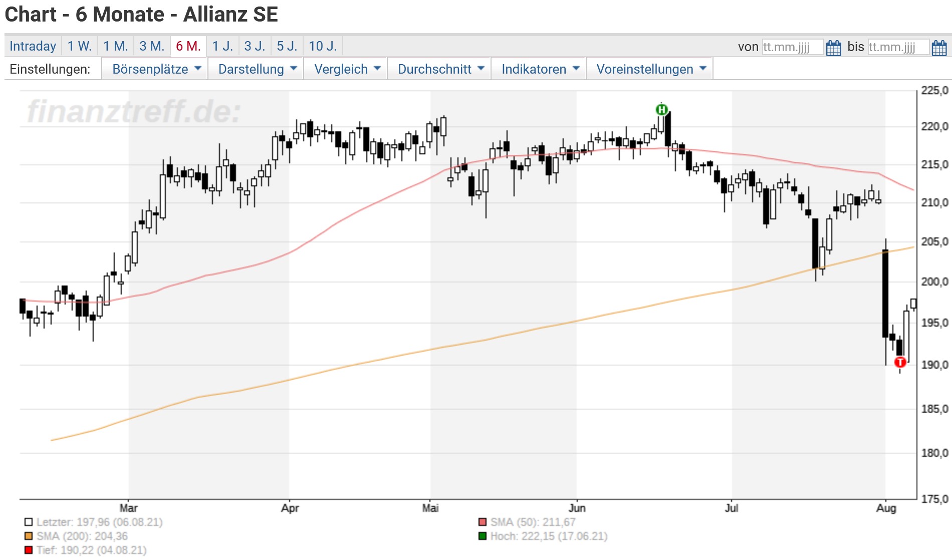Click 'SMA (200): 204,36' legend text

(82, 536)
